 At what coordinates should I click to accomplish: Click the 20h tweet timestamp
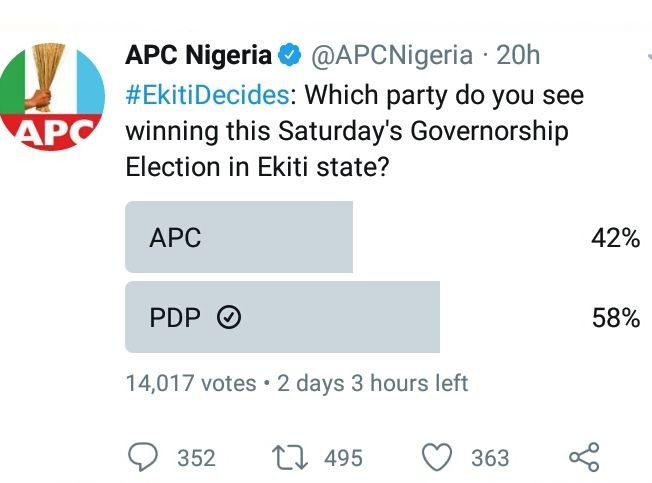click(518, 57)
